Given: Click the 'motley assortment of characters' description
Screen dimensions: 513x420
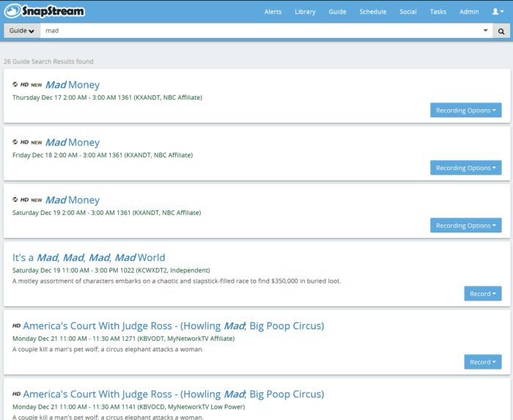Looking at the screenshot, I should coord(177,281).
